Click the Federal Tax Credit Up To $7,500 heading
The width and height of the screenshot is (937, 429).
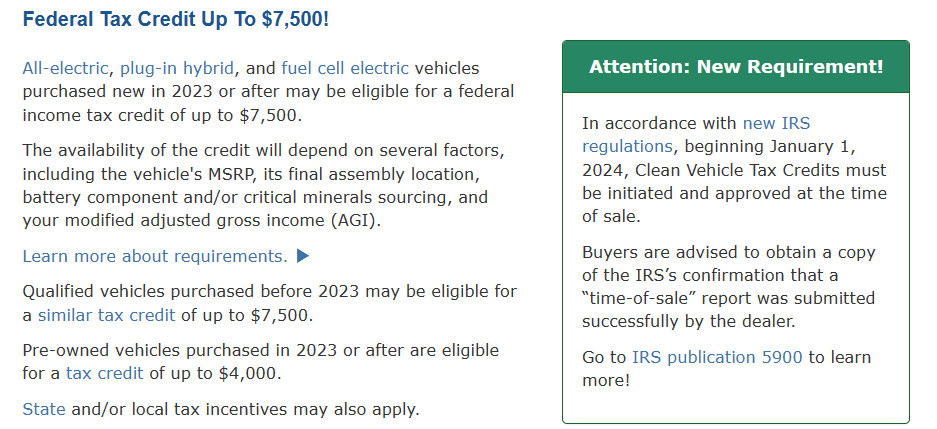[176, 19]
